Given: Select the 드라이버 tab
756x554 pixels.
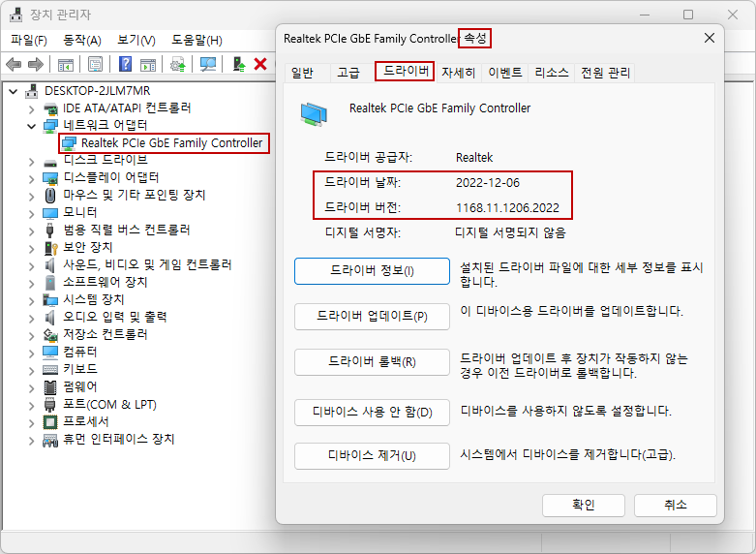Looking at the screenshot, I should pyautogui.click(x=406, y=72).
